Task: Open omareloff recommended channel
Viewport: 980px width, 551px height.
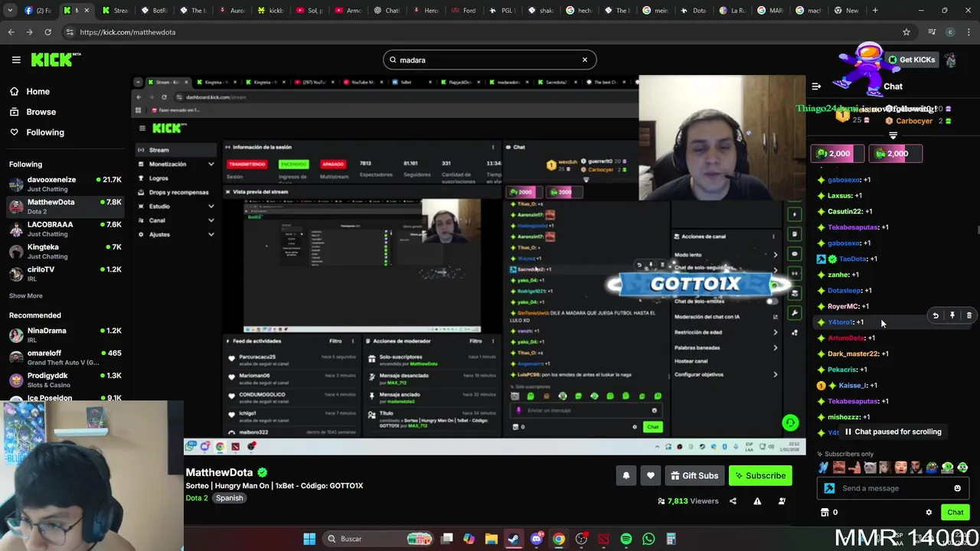Action: (x=65, y=357)
